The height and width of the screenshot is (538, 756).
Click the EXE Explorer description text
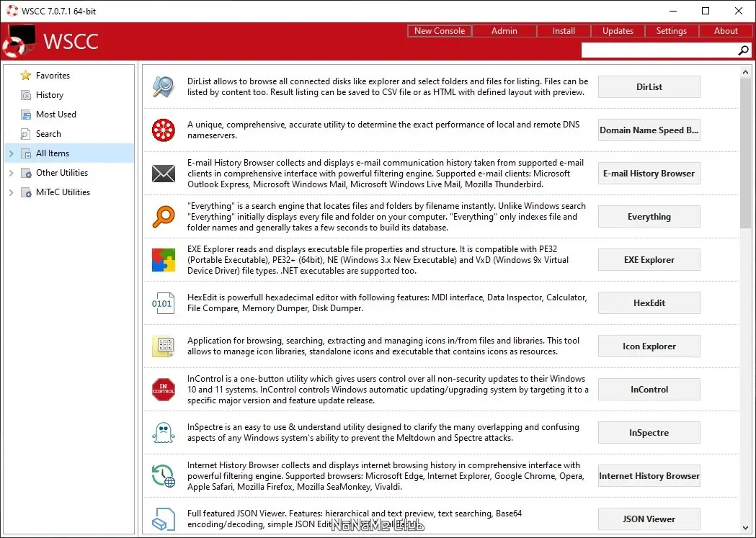(x=378, y=259)
